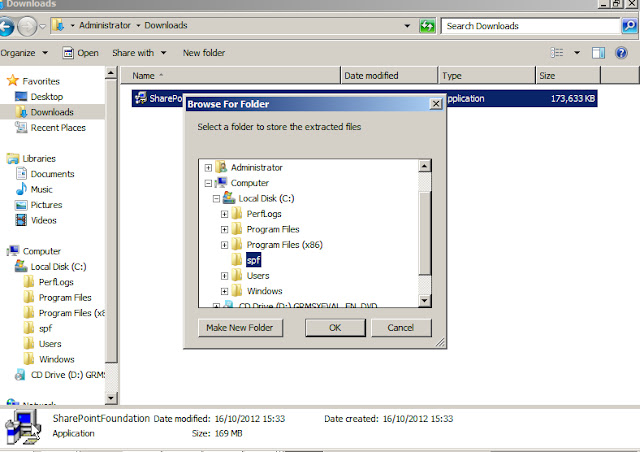Viewport: 640px width, 452px height.
Task: Cancel the Browse For Folder dialog
Action: tap(401, 328)
